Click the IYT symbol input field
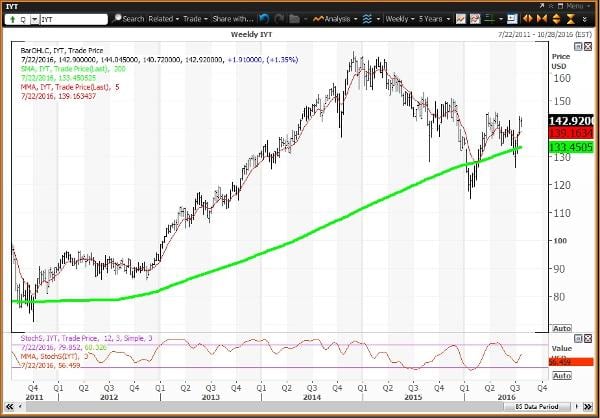 click(x=70, y=18)
